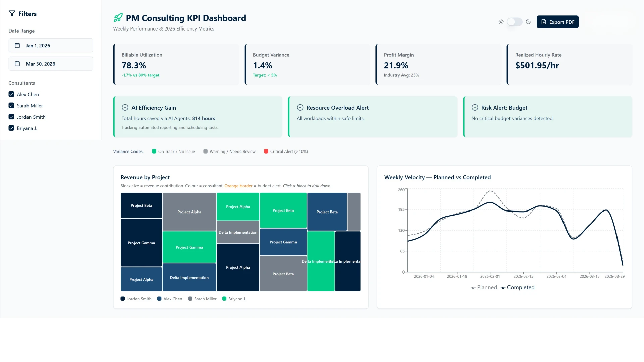Select the Billable Utilization 78.3% card

point(176,64)
